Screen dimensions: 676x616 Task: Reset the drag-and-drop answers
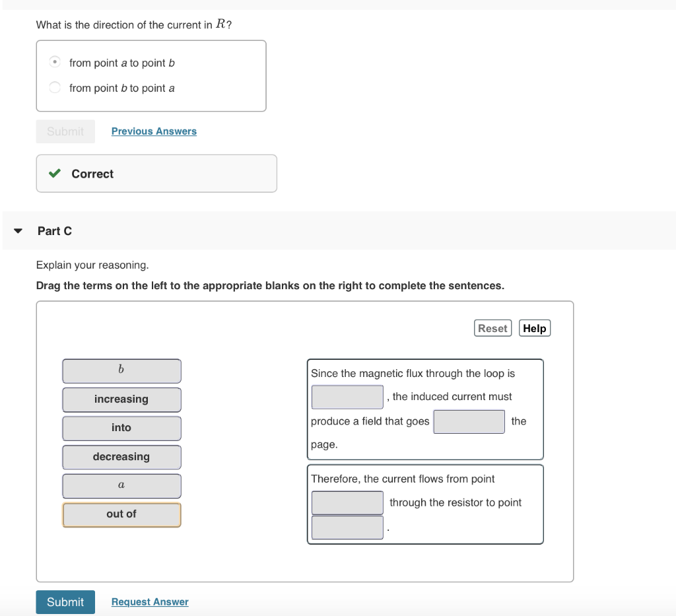click(492, 328)
